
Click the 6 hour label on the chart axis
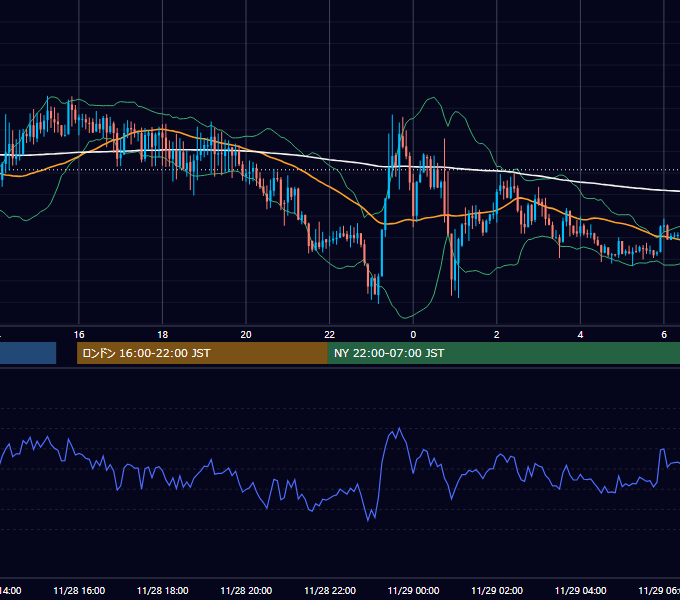(x=664, y=335)
